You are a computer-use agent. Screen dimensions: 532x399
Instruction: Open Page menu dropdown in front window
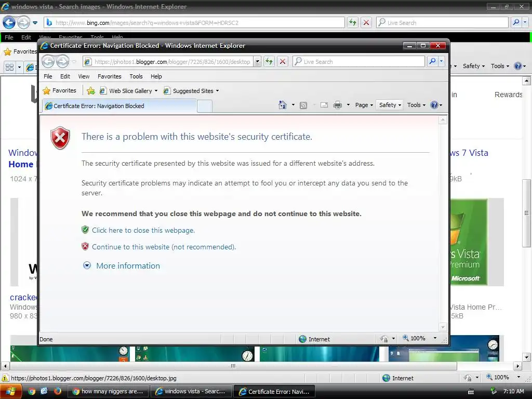pos(364,105)
